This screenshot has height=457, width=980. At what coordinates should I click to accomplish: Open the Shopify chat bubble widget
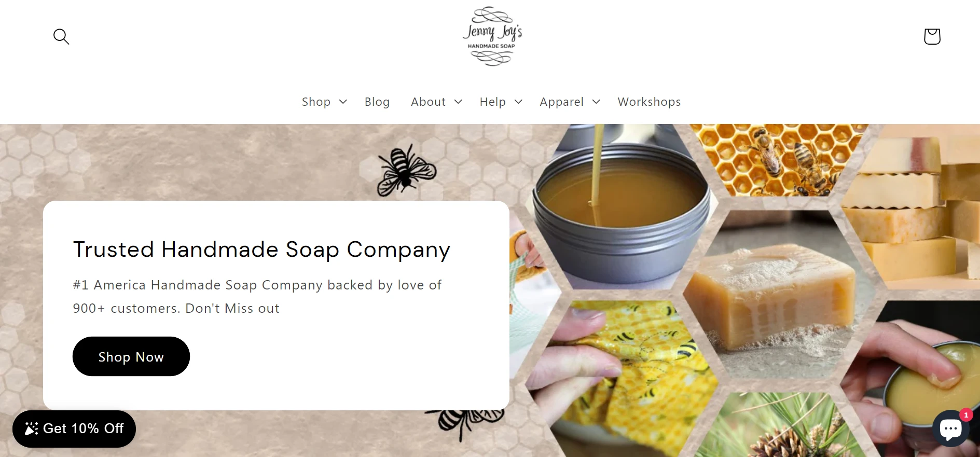click(950, 428)
